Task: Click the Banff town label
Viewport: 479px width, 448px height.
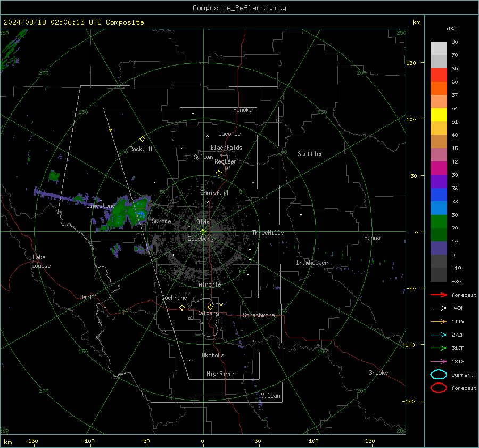Action: pyautogui.click(x=88, y=297)
